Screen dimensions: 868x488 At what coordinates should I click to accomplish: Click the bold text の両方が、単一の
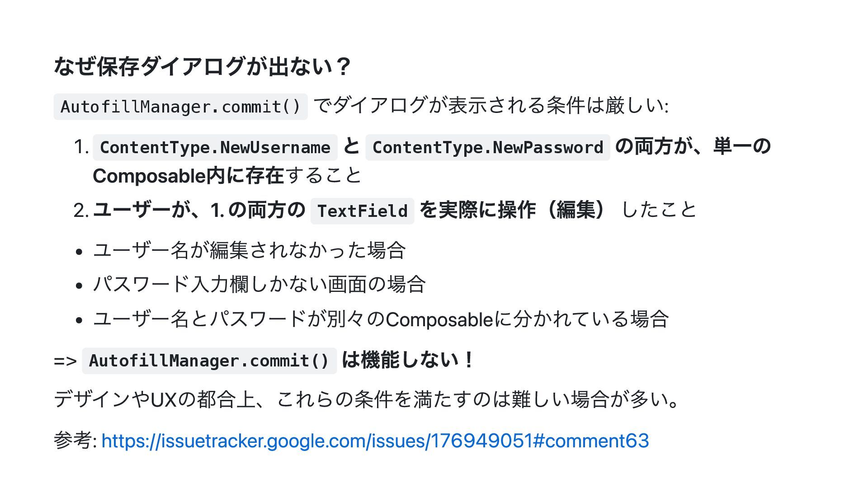coord(693,146)
